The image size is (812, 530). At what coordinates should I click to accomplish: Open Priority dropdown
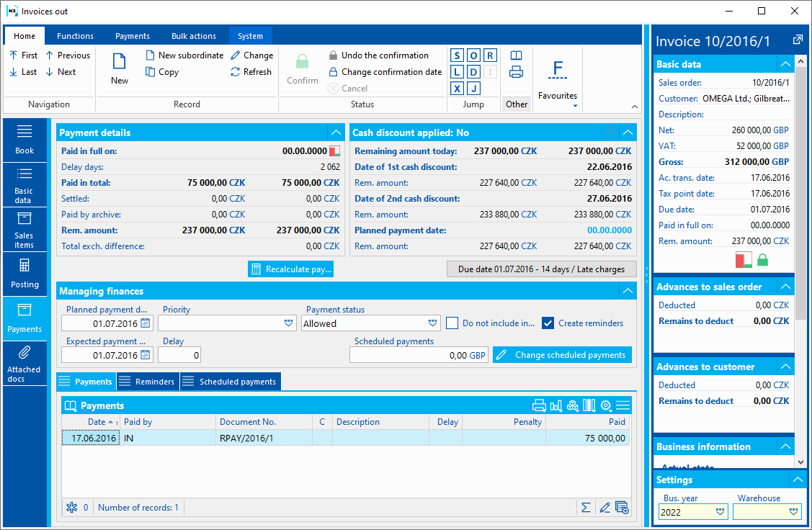pos(288,323)
